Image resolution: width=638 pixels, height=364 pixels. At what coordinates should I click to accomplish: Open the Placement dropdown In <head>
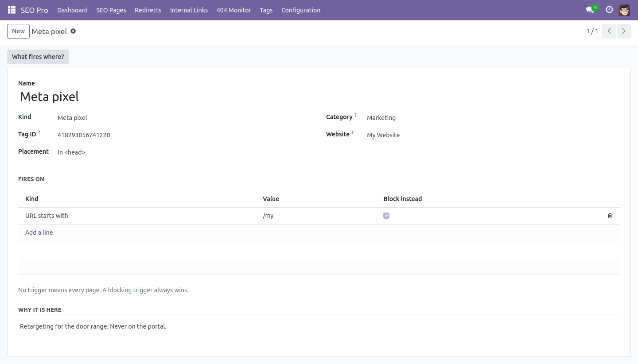click(184, 152)
